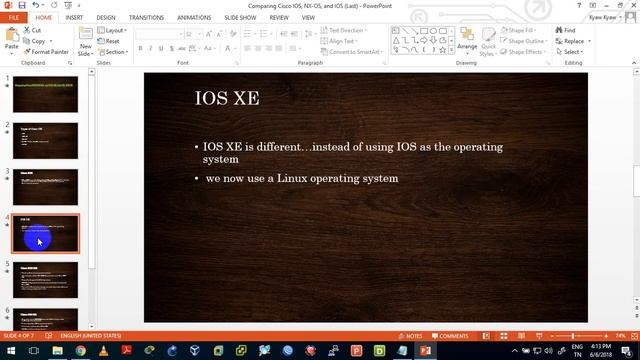Select the text box shape in gallery

click(396, 31)
